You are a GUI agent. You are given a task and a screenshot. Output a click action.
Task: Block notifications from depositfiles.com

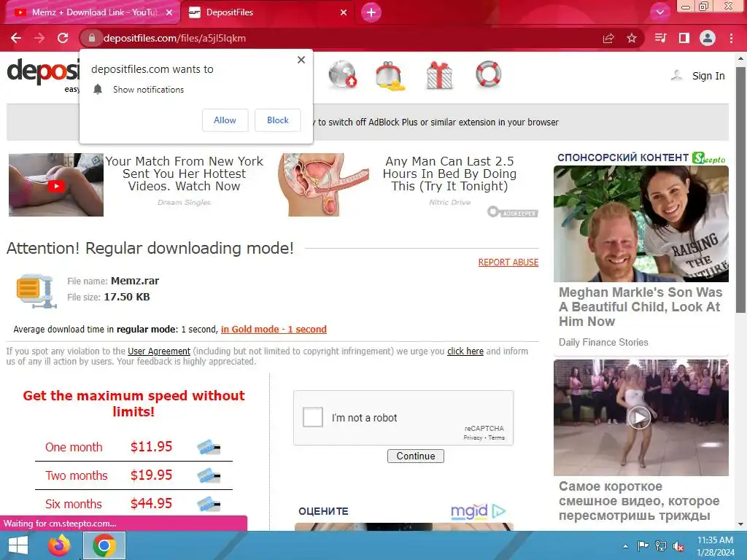click(x=278, y=120)
